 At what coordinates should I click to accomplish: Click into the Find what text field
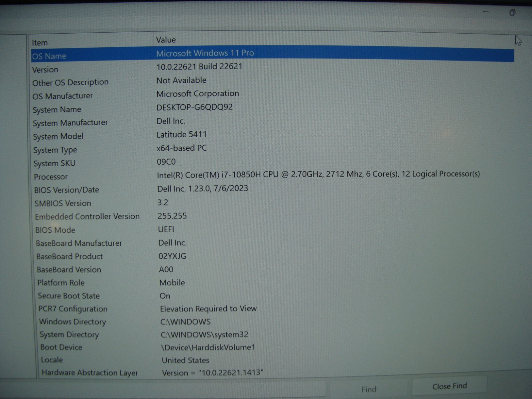166,388
